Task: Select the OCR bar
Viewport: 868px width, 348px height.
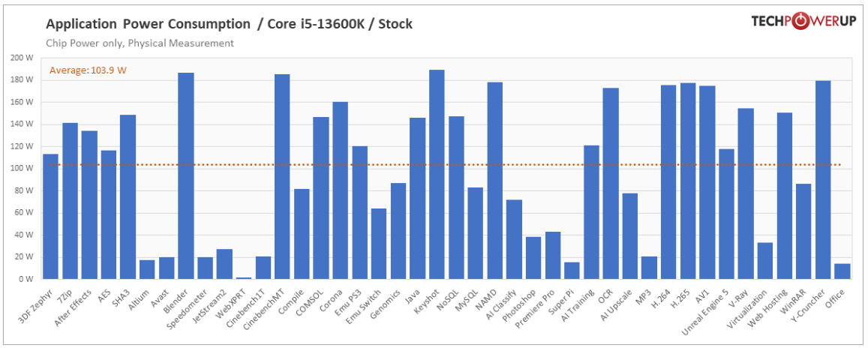Action: (610, 183)
